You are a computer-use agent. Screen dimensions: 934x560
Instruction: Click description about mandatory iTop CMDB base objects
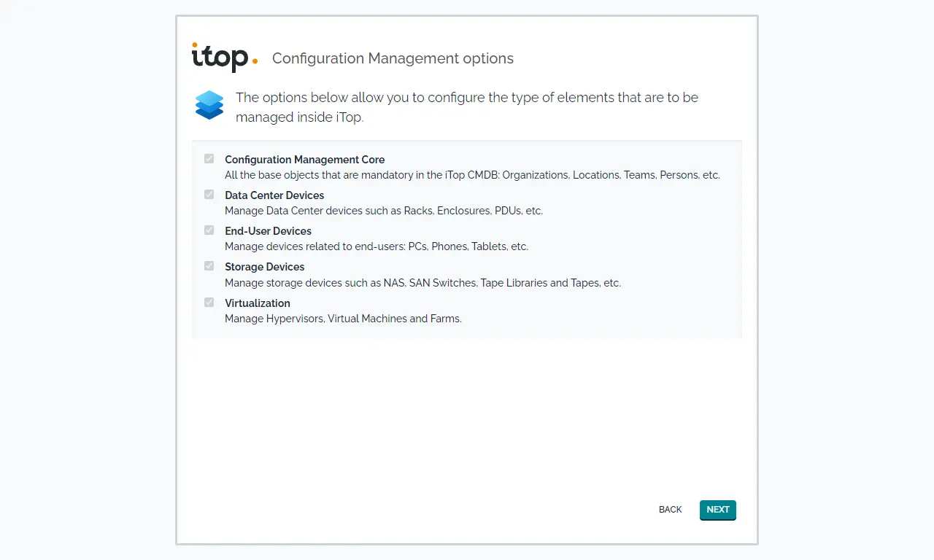coord(472,175)
